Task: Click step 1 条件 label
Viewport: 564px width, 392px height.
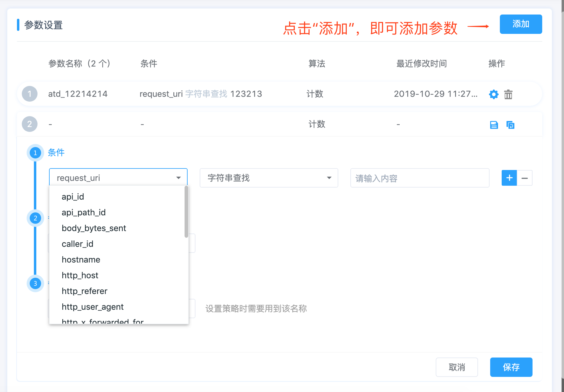Action: (56, 152)
